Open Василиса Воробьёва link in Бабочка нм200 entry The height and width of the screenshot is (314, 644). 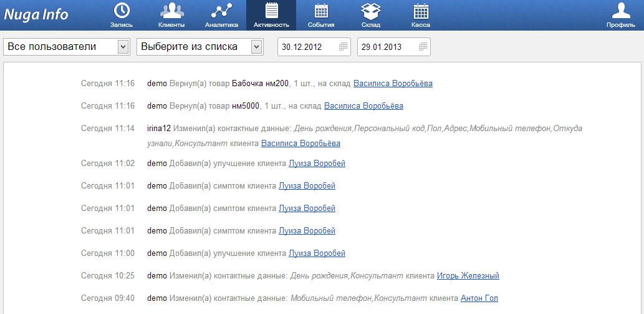coord(393,84)
